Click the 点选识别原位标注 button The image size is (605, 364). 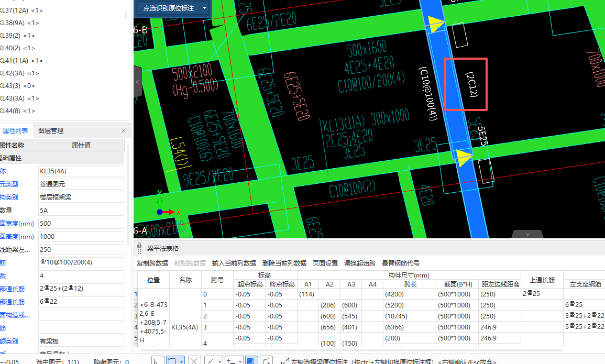[169, 8]
